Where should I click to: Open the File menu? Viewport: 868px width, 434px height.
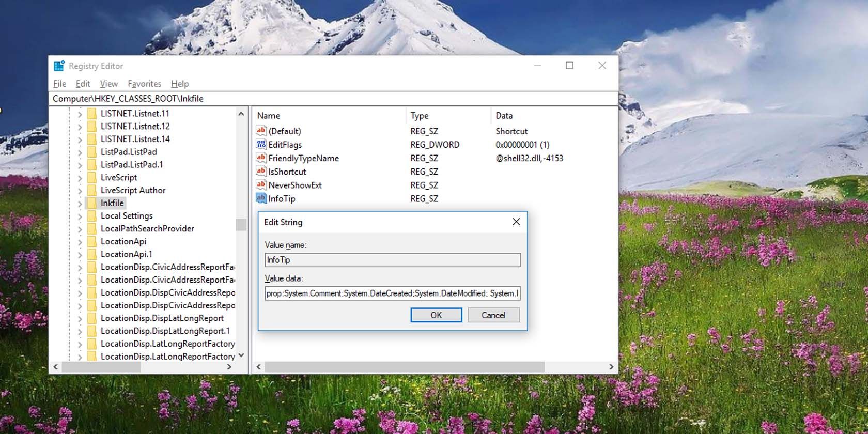59,84
